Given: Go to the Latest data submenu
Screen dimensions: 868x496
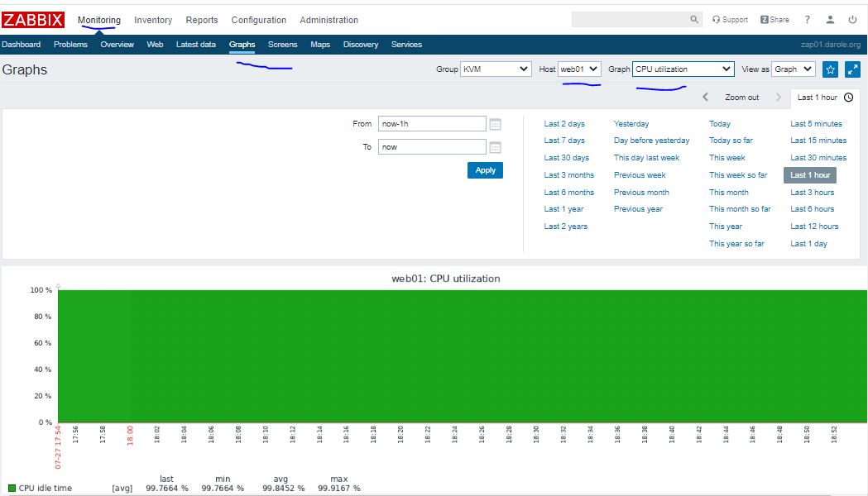Looking at the screenshot, I should pos(196,45).
